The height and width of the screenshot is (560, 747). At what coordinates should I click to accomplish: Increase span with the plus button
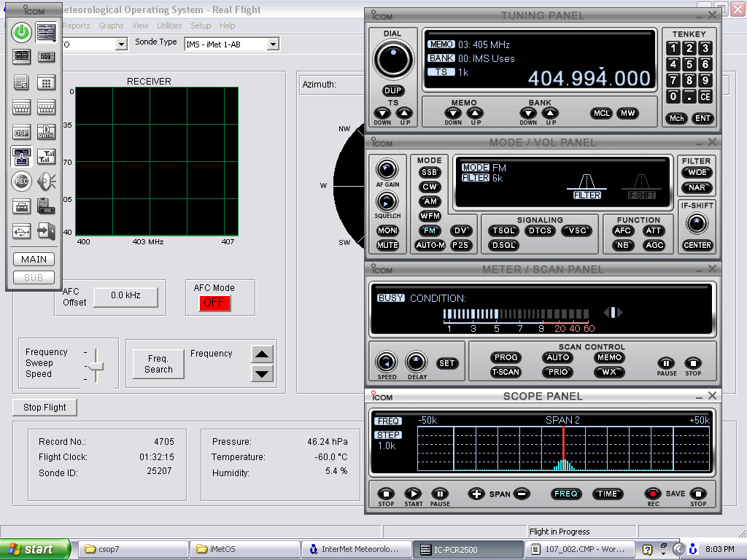(x=476, y=494)
